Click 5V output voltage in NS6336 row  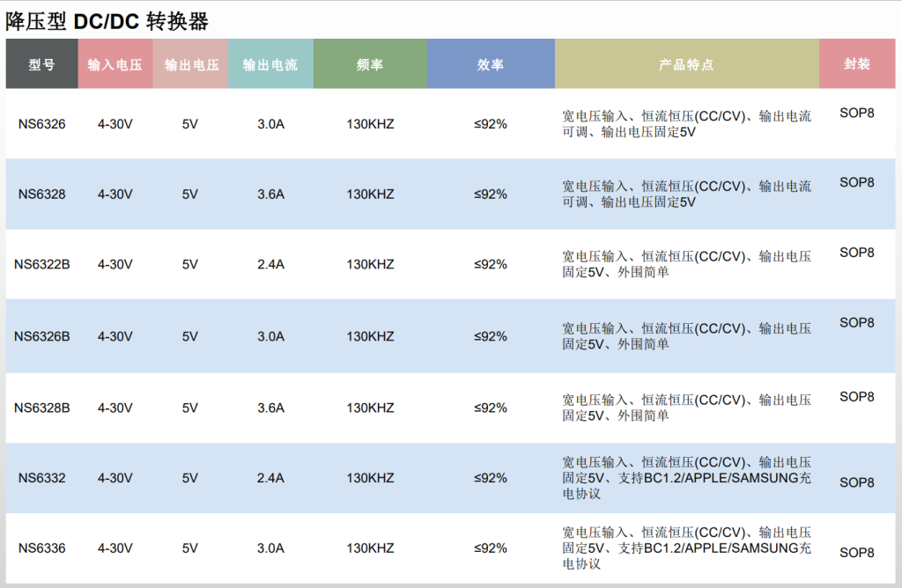(190, 548)
